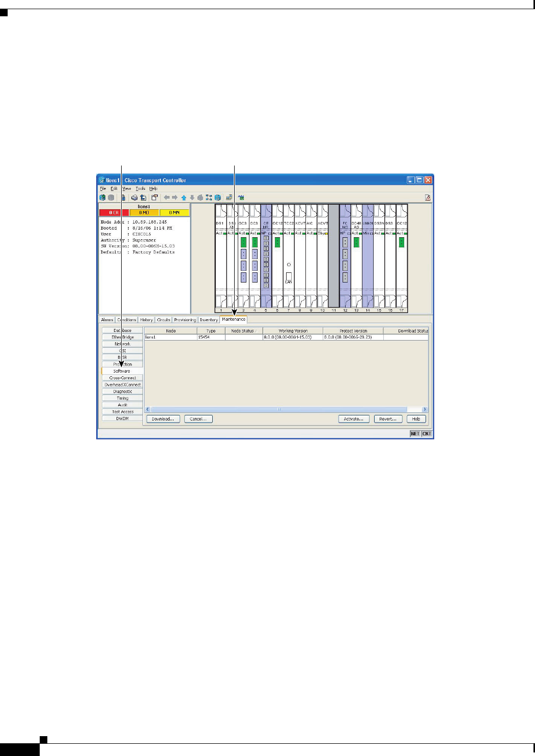Click the lock node toolbar icon
The width and height of the screenshot is (535, 756).
coord(123,198)
